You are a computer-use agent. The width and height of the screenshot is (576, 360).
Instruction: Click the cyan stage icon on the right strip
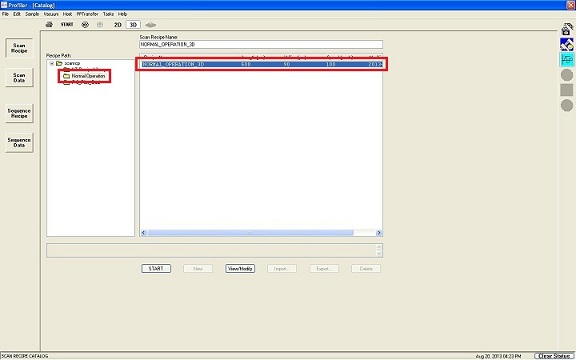point(567,60)
